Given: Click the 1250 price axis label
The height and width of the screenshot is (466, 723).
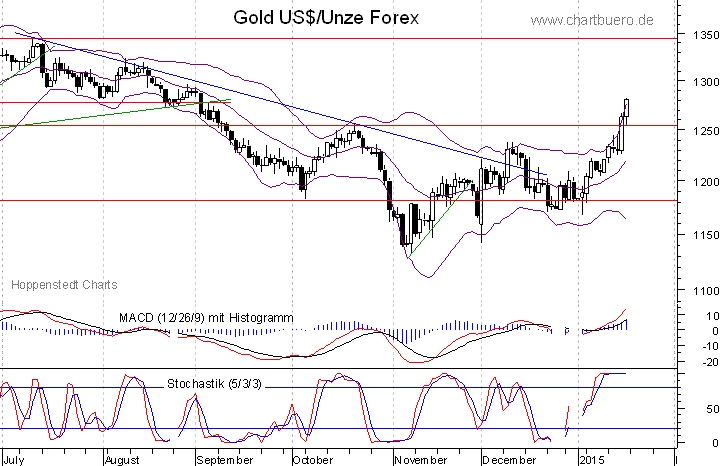Looking at the screenshot, I should 705,131.
